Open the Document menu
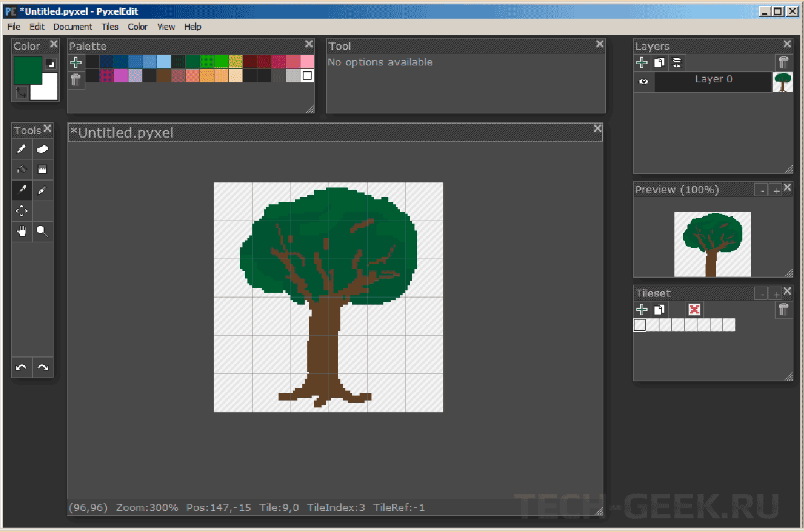This screenshot has width=804, height=532. pyautogui.click(x=72, y=27)
